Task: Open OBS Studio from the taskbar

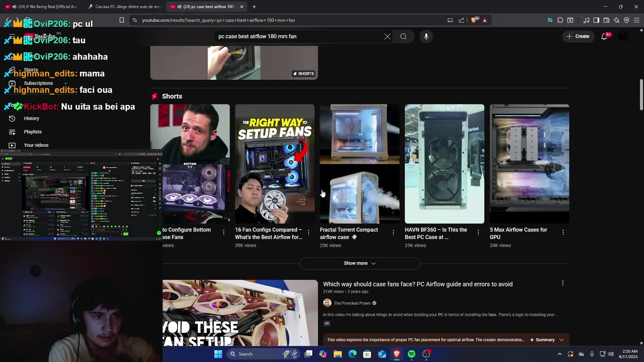Action: (426, 354)
